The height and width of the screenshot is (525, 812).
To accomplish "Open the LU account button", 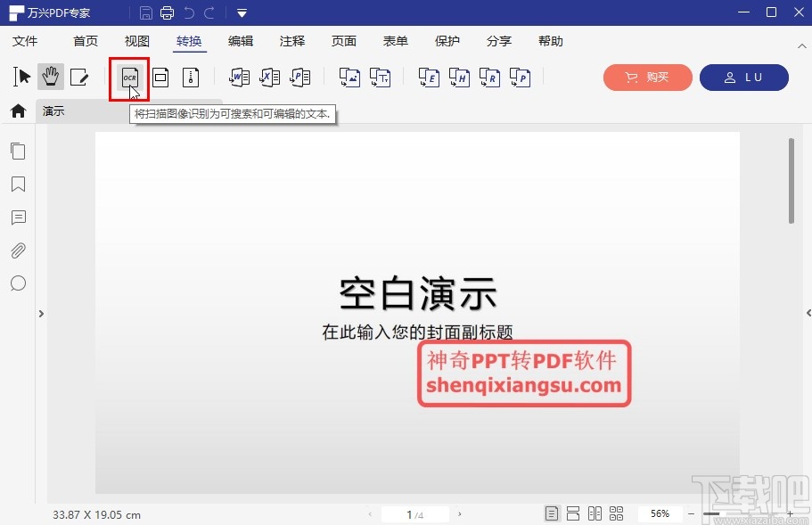I will click(744, 78).
